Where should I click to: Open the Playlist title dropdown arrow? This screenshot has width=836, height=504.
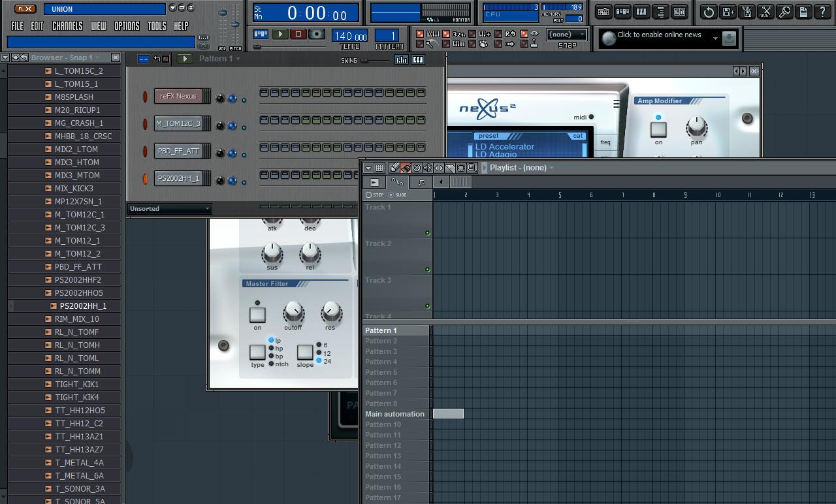(551, 168)
